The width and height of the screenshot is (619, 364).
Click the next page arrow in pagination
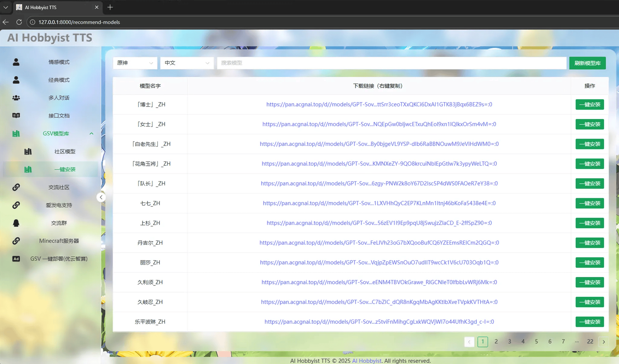[604, 342]
